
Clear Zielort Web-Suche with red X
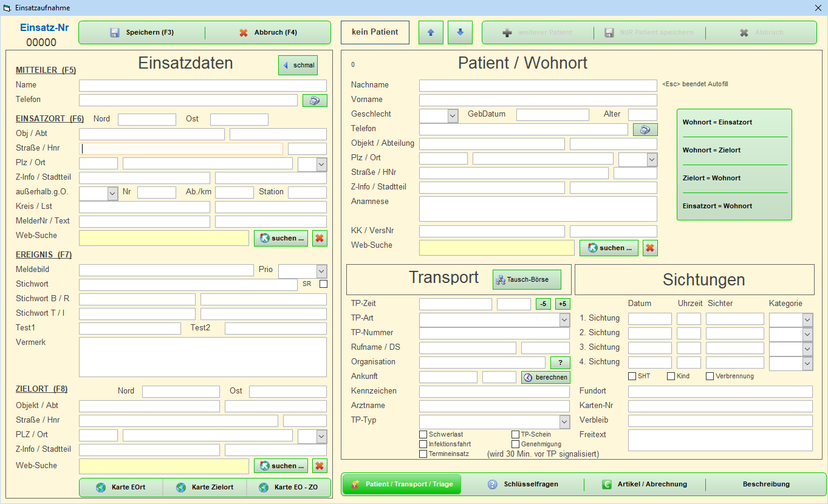pyautogui.click(x=320, y=466)
